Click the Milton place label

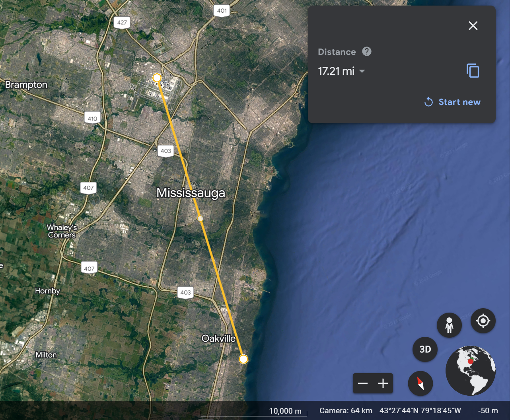click(x=46, y=355)
